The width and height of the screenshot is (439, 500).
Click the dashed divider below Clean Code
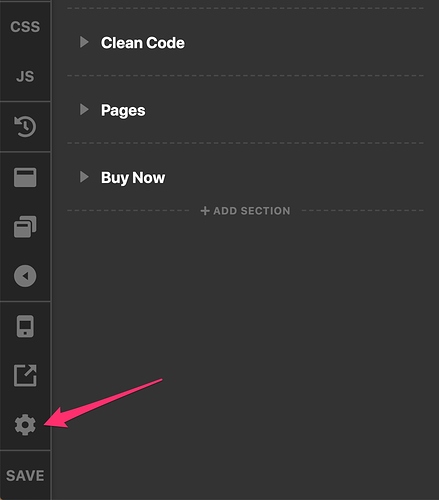[x=245, y=76]
